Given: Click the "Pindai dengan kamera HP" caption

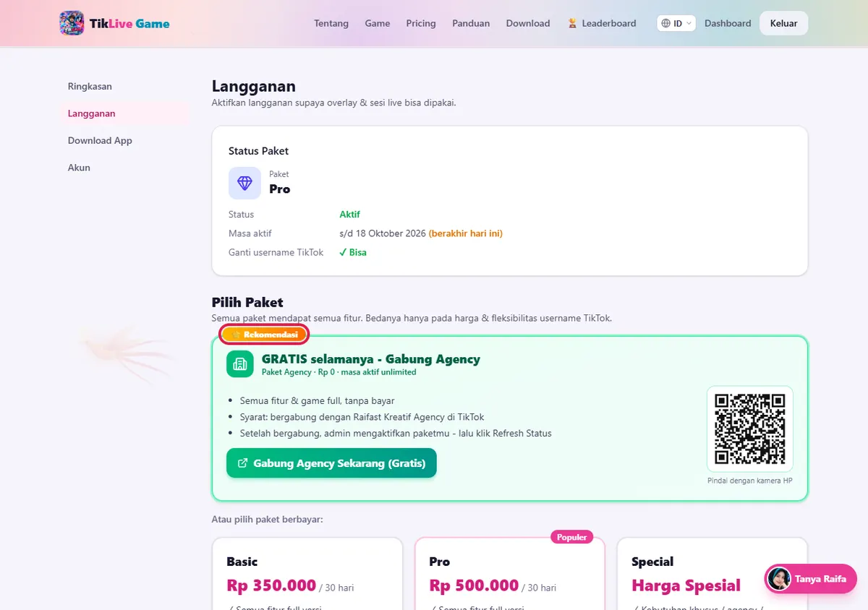Looking at the screenshot, I should click(x=750, y=481).
